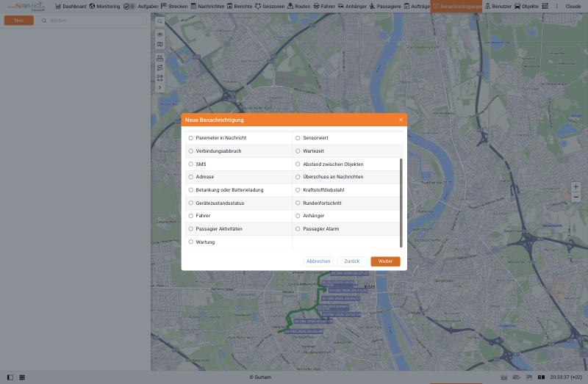Open the Monitoring tab
The width and height of the screenshot is (588, 384).
point(104,7)
